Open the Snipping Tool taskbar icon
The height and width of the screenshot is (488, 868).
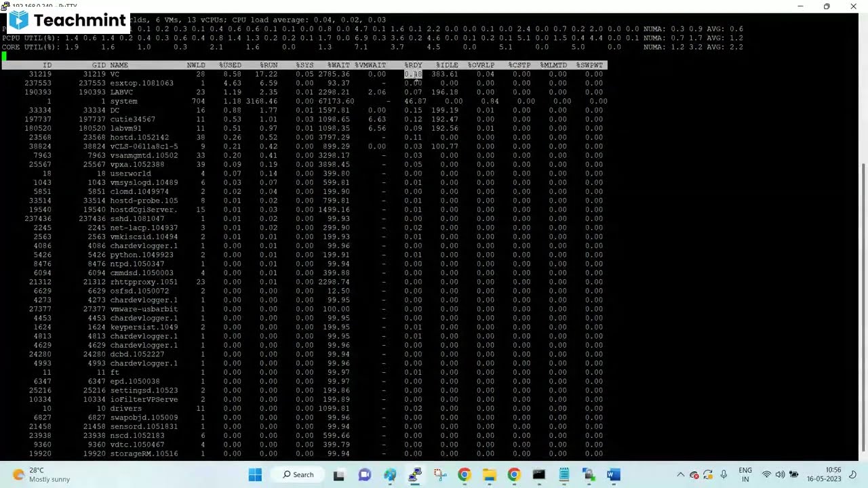tap(439, 475)
